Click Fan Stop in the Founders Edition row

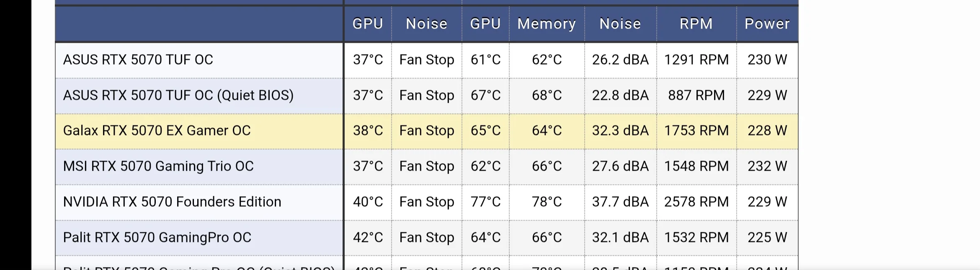[427, 202]
